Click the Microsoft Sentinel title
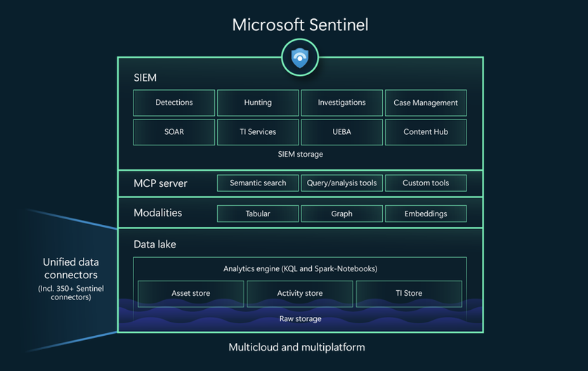Viewport: 588px width, 371px height. (300, 25)
